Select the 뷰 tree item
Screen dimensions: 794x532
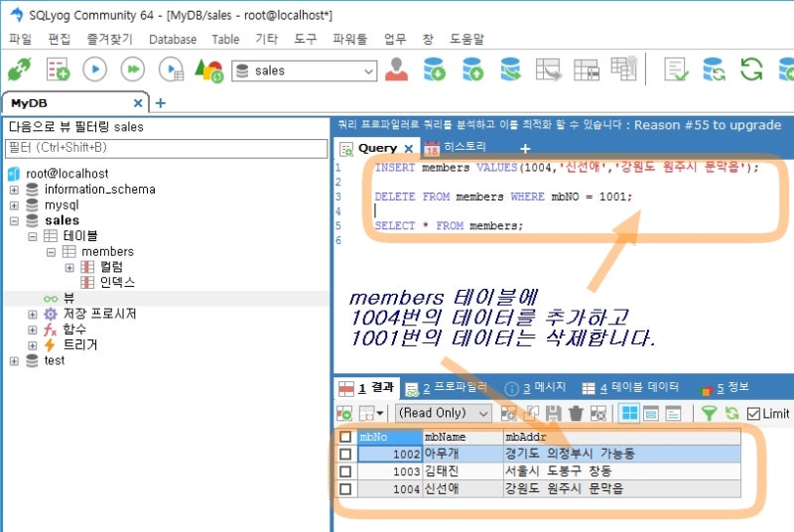[x=68, y=298]
